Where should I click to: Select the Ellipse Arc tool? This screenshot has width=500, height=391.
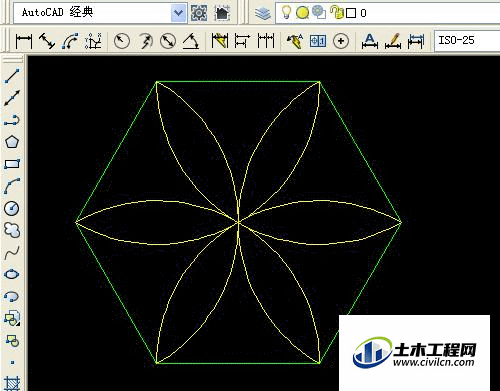pos(12,296)
